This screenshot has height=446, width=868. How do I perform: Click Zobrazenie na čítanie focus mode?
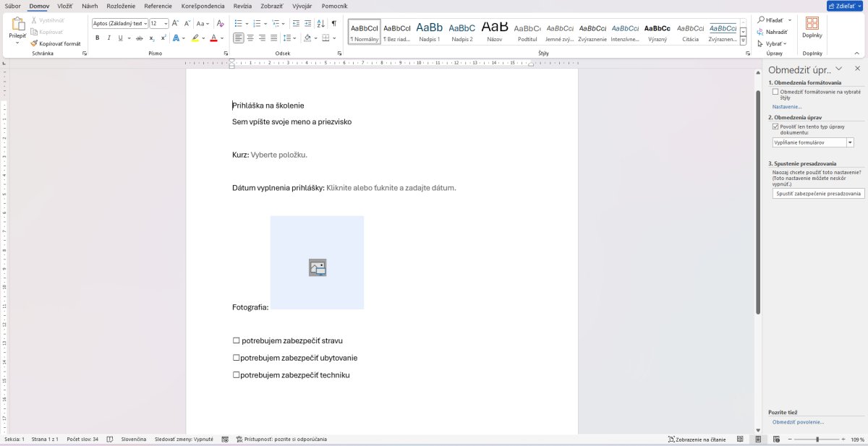[697, 439]
